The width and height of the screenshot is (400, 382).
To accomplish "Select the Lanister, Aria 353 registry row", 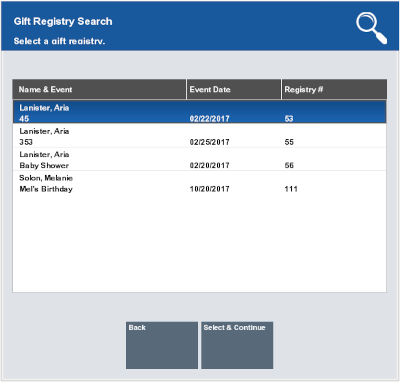I will click(x=200, y=136).
